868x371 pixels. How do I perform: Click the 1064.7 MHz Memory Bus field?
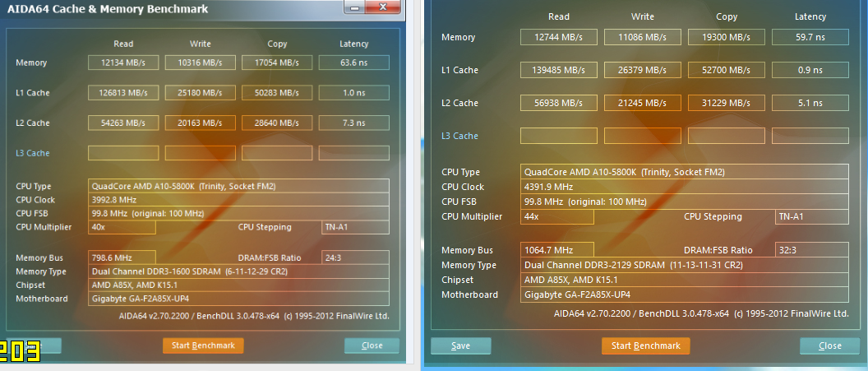557,250
